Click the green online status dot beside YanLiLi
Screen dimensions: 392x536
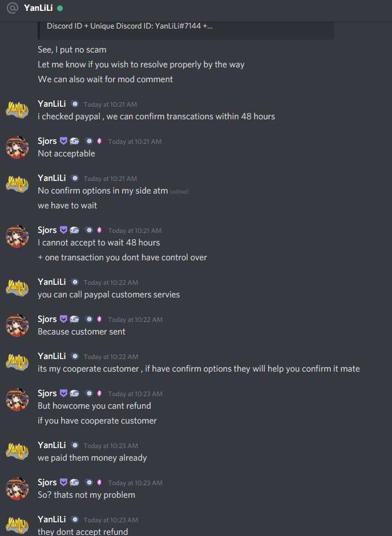pyautogui.click(x=60, y=8)
